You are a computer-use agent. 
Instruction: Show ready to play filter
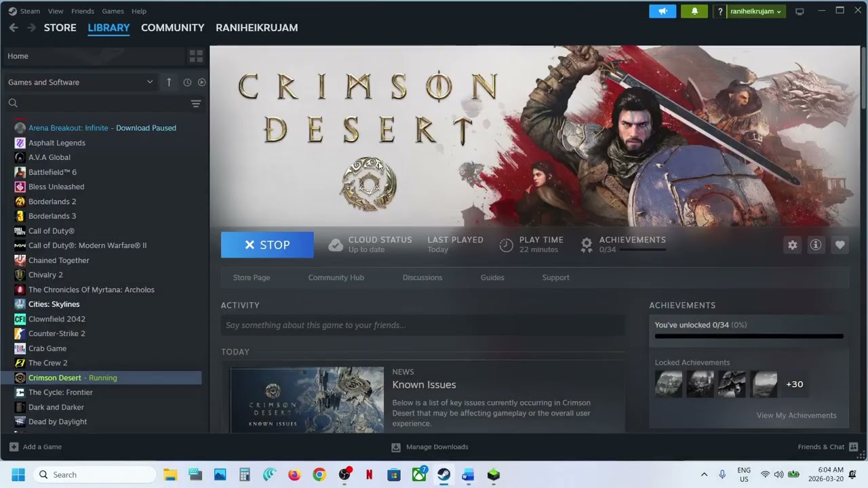point(201,82)
